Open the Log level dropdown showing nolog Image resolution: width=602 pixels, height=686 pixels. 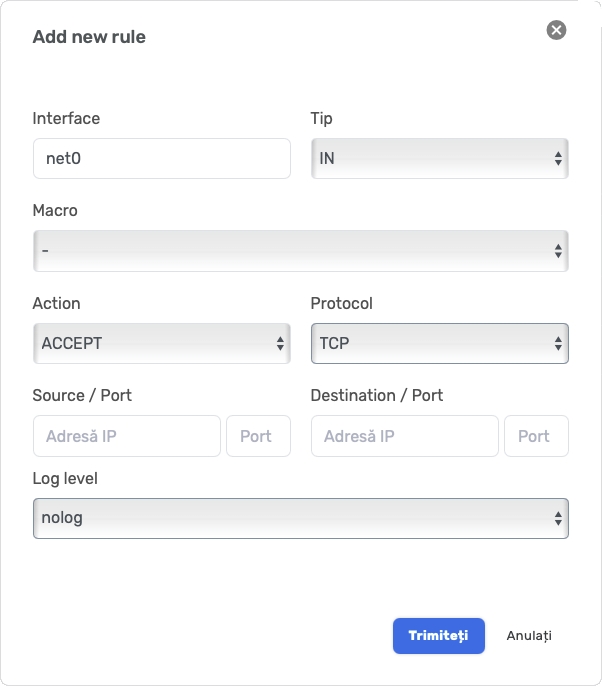point(290,518)
